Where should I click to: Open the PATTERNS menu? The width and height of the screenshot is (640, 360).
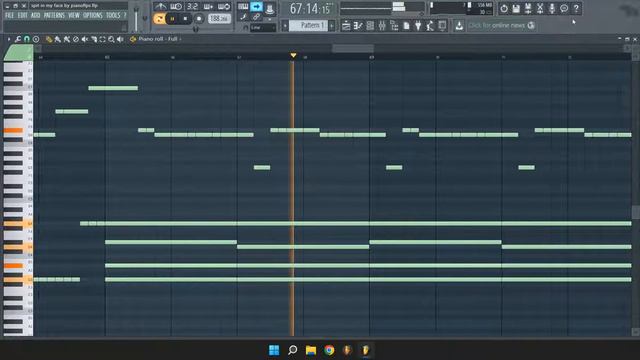point(54,16)
